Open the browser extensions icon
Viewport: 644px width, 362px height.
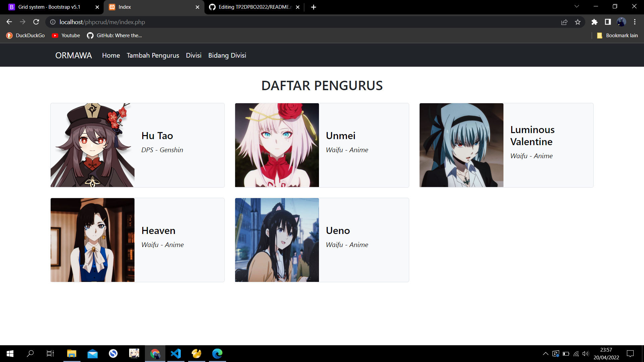pyautogui.click(x=594, y=22)
